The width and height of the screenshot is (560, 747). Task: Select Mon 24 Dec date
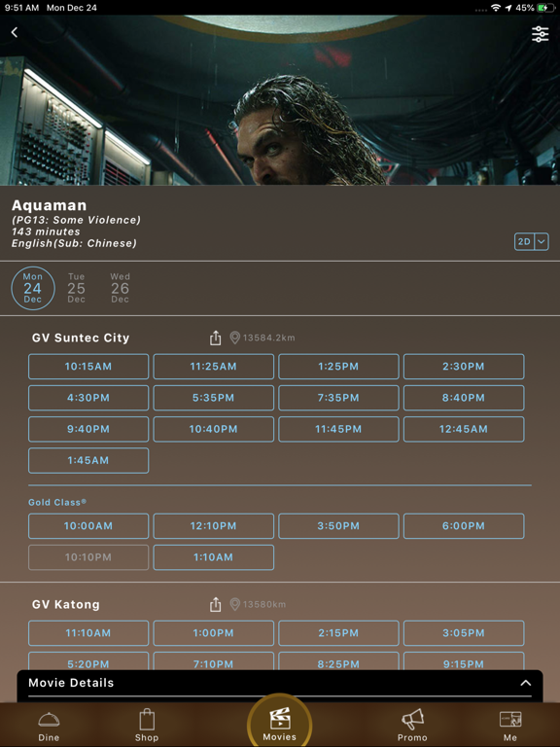(x=33, y=288)
